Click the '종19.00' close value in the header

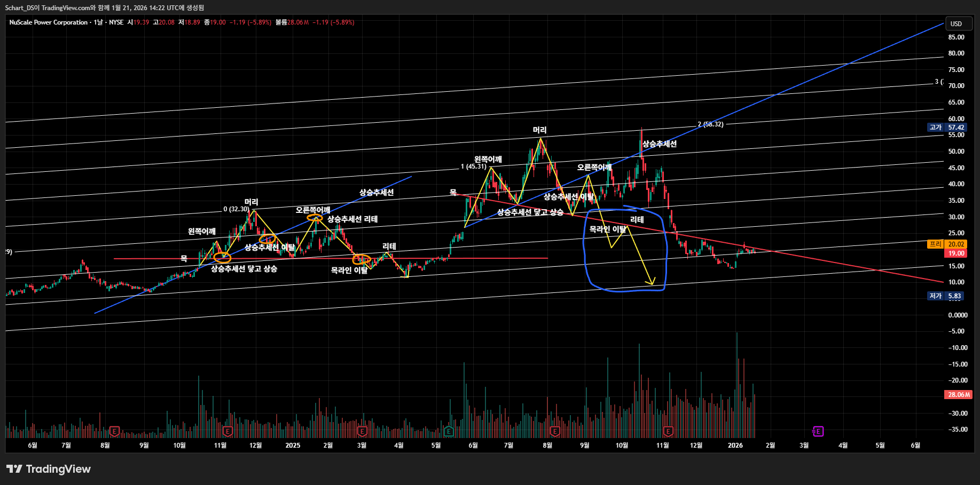pyautogui.click(x=215, y=22)
